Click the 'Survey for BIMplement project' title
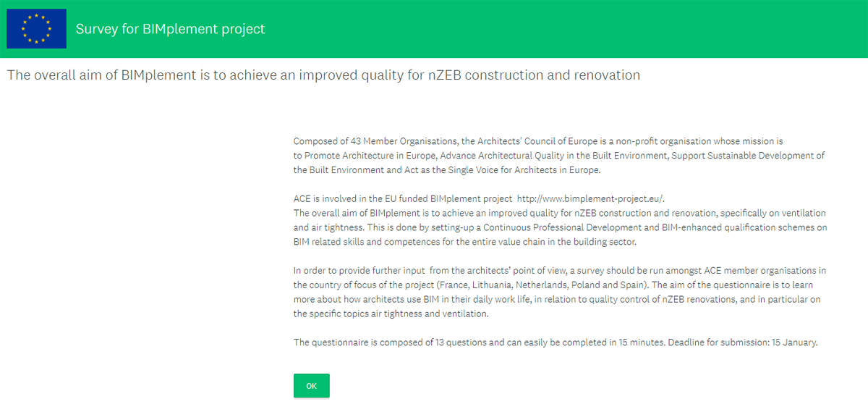Viewport: 868px width, 412px height. tap(171, 29)
